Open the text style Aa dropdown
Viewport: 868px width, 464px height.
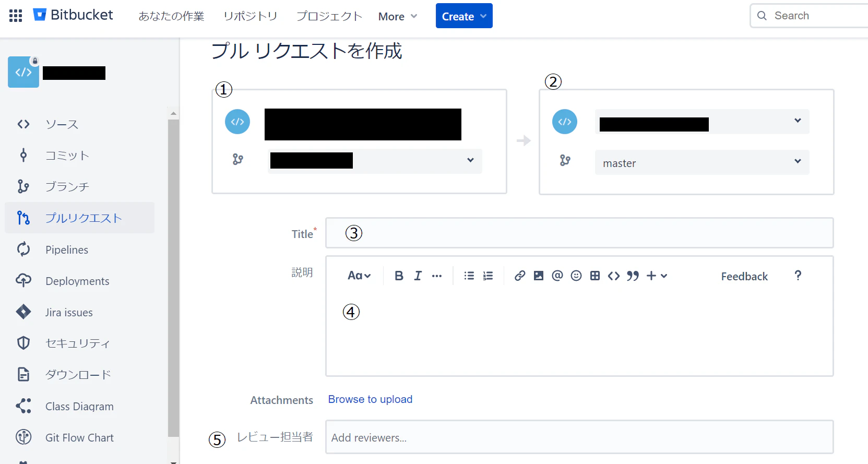point(359,276)
